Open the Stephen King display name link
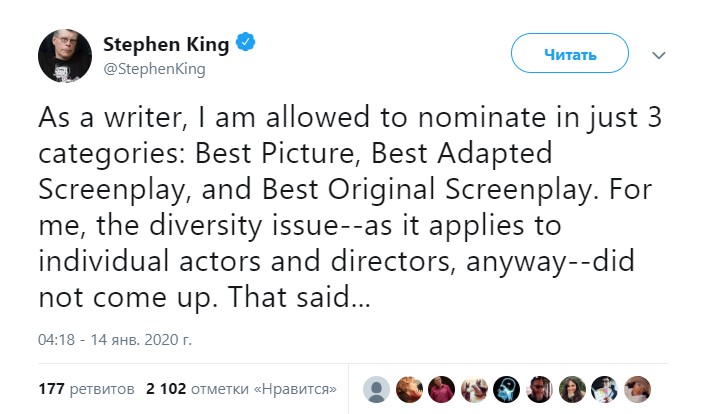The width and height of the screenshot is (708, 414). (x=166, y=43)
